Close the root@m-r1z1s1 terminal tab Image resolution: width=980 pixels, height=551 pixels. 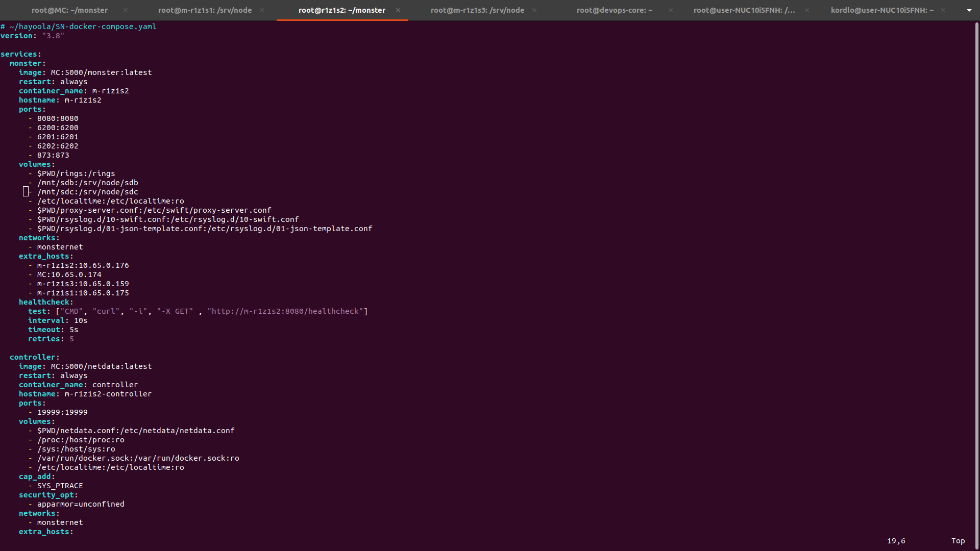(x=262, y=10)
